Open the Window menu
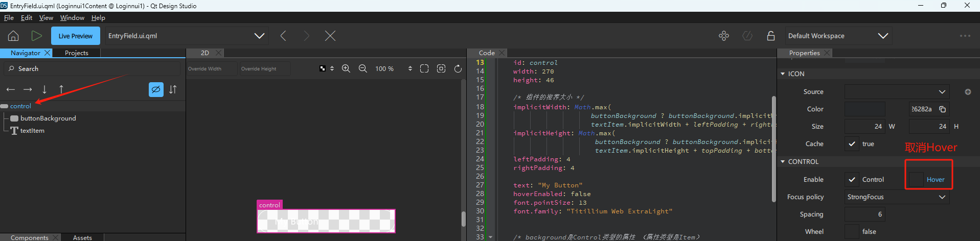The height and width of the screenshot is (241, 980). pyautogui.click(x=72, y=17)
